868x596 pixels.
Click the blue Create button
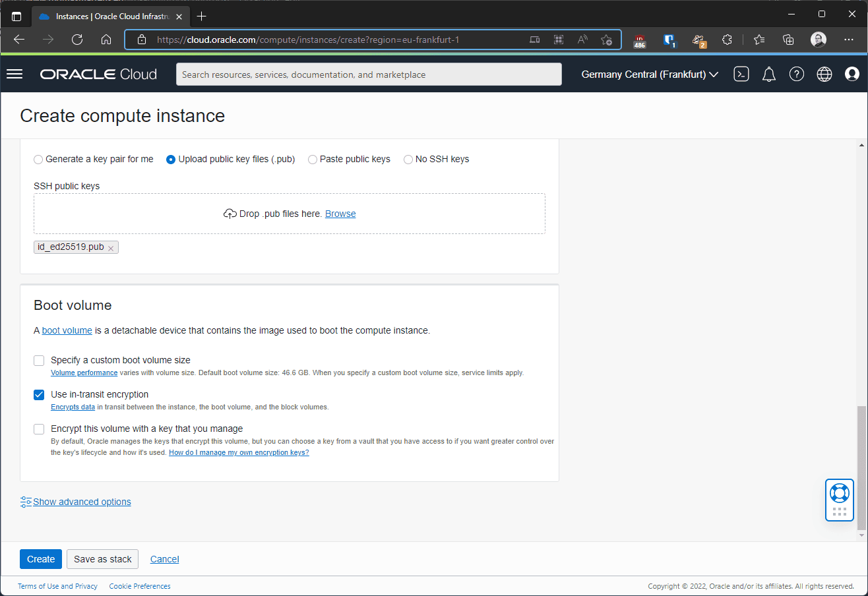click(41, 559)
